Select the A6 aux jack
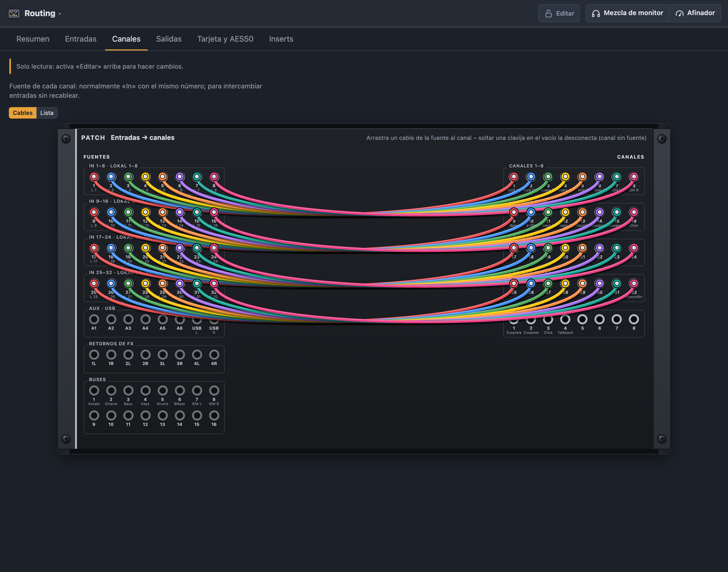Screen dimensions: 728x572 click(180, 319)
